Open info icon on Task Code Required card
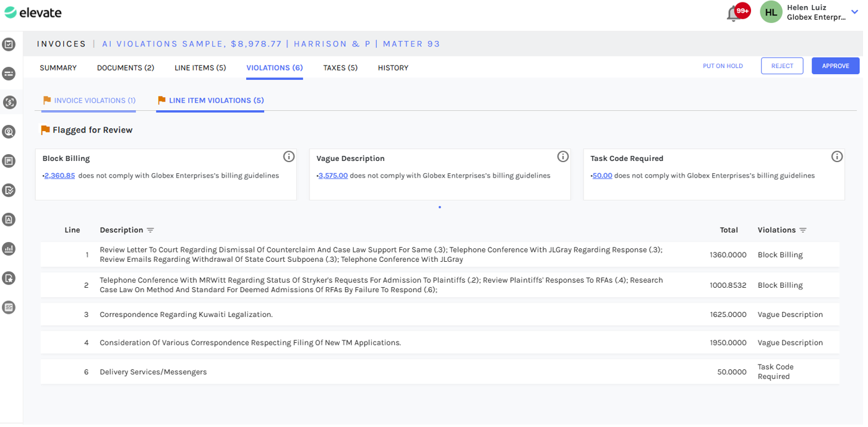 [x=837, y=157]
